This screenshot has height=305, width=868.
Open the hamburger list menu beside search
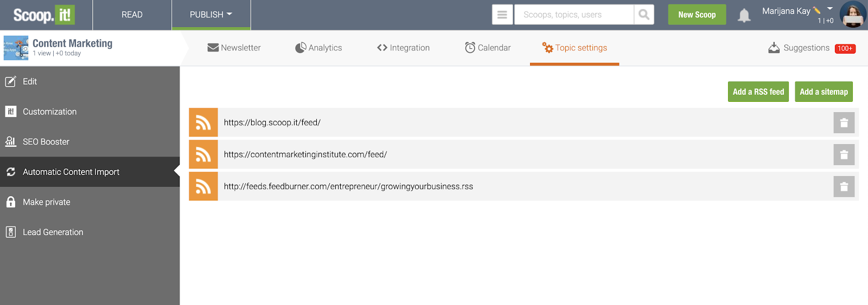502,15
